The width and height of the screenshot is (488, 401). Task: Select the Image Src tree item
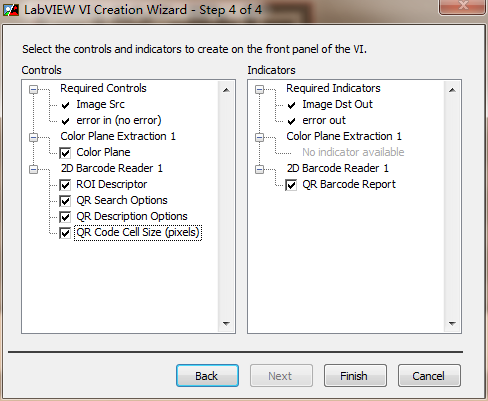[100, 104]
